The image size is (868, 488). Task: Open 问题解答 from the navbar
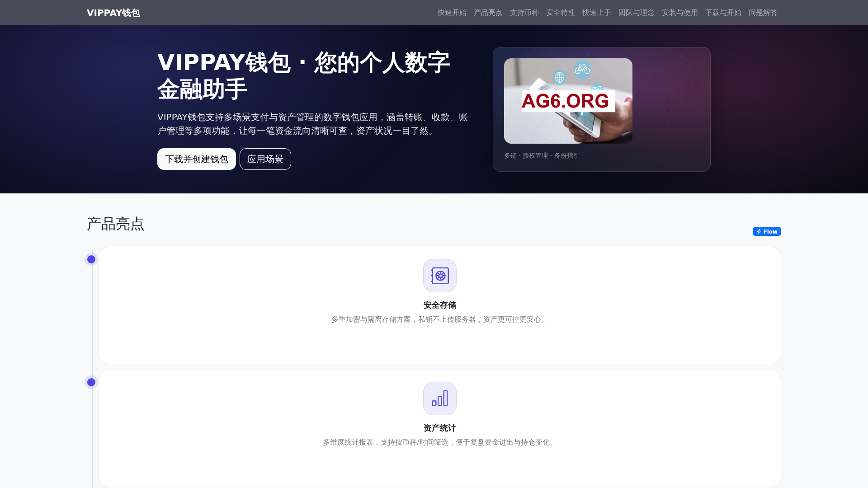click(x=763, y=13)
